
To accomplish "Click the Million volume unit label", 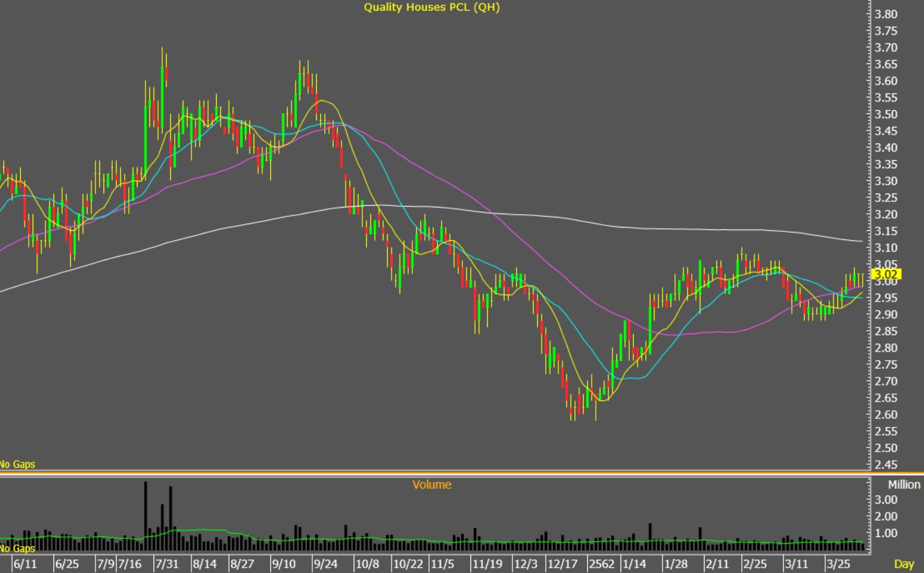I will pos(904,485).
